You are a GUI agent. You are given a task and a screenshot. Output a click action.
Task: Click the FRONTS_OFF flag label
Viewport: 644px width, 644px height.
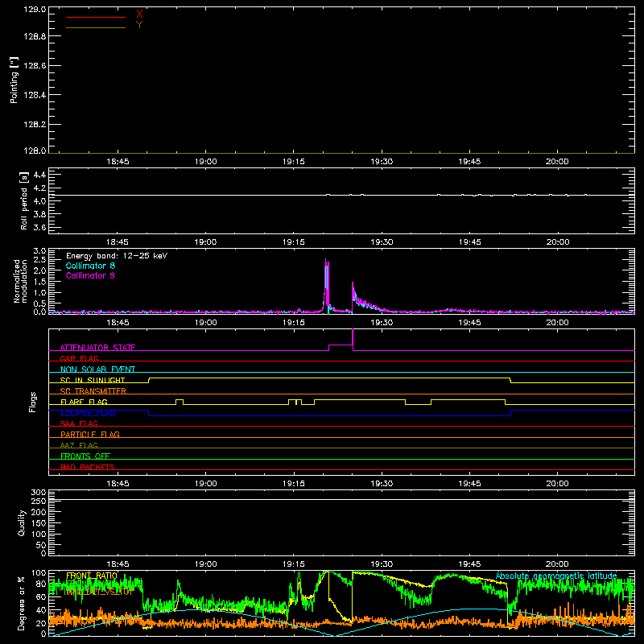(85, 456)
